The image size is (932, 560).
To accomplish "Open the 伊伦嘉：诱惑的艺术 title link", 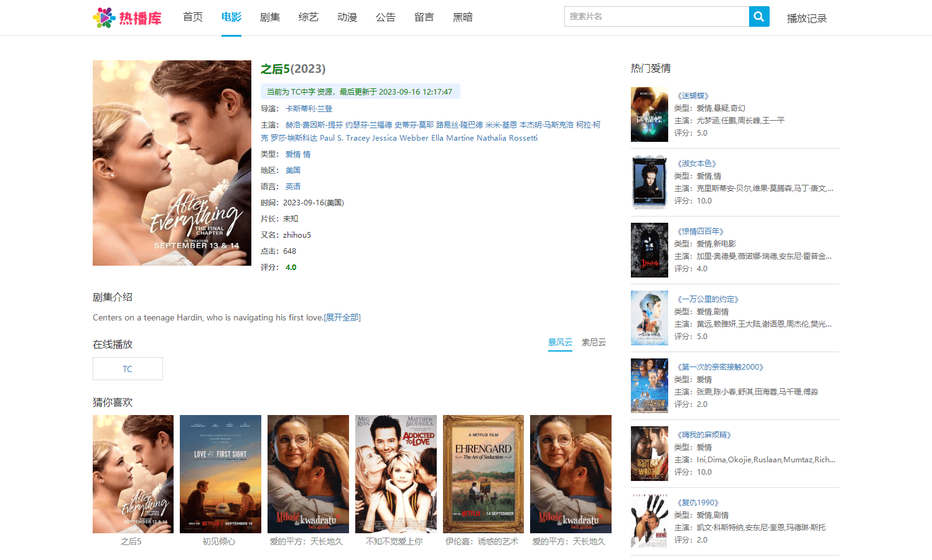I will (x=482, y=542).
